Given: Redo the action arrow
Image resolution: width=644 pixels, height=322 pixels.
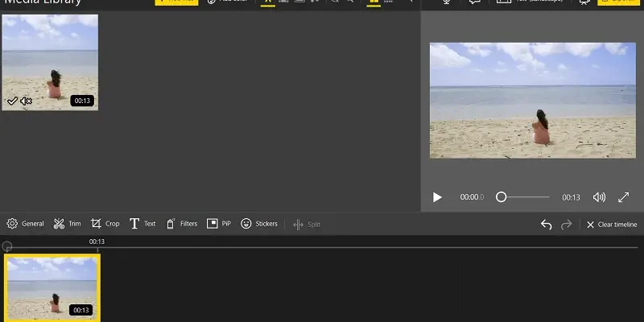Looking at the screenshot, I should click(567, 225).
